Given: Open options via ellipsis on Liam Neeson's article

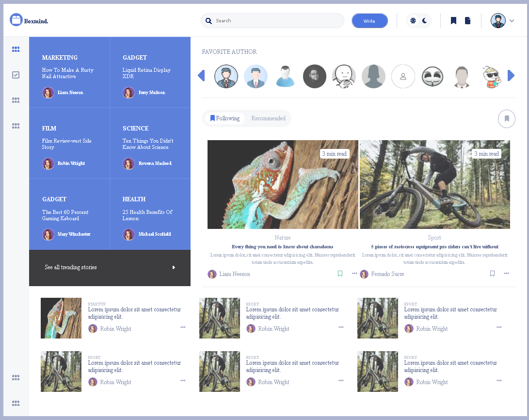Looking at the screenshot, I should pos(354,274).
